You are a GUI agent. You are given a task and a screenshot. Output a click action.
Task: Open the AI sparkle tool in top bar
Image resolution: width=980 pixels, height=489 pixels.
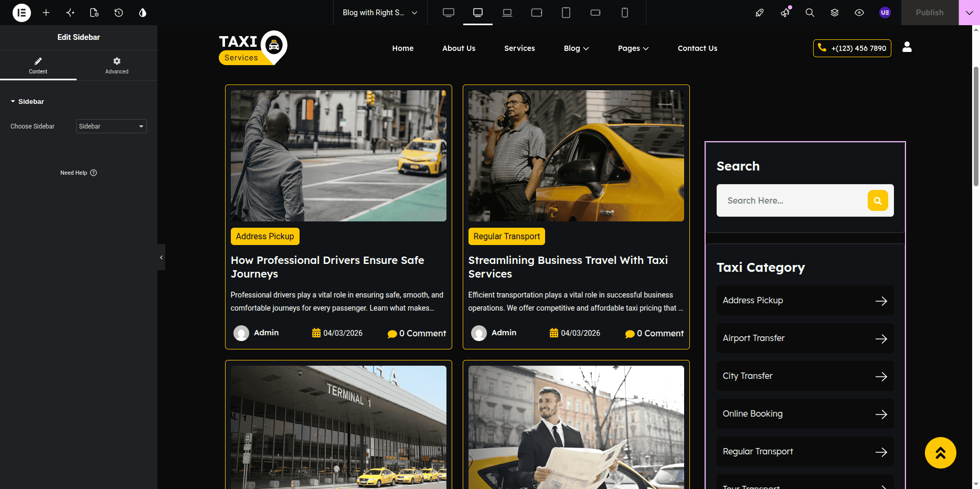70,13
